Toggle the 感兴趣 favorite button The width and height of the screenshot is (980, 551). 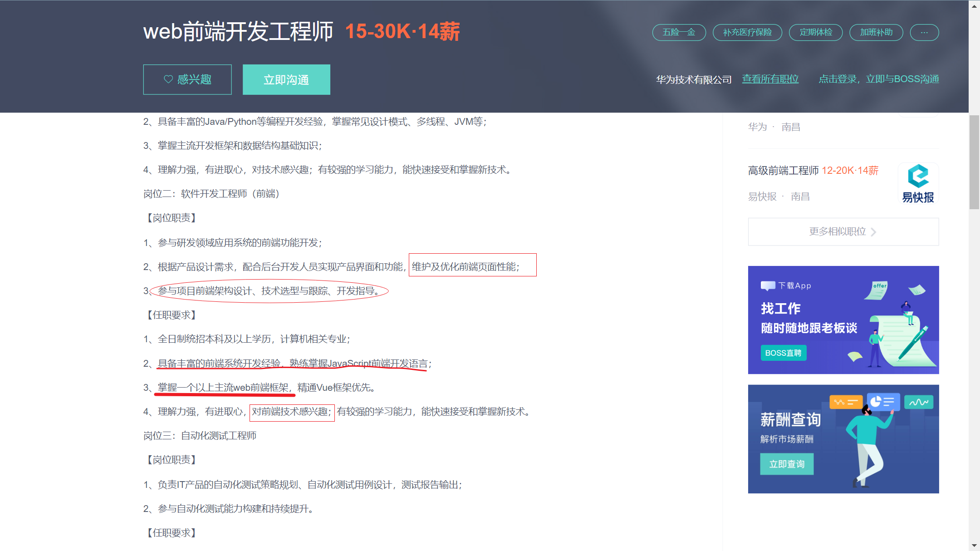pyautogui.click(x=187, y=79)
